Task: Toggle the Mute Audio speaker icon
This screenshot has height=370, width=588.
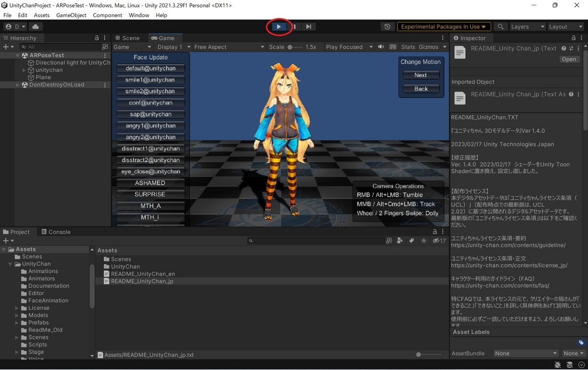Action: pos(381,47)
